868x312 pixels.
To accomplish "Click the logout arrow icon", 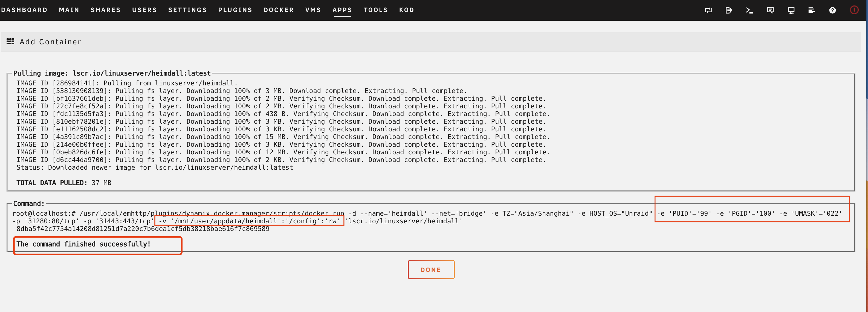I will tap(729, 10).
